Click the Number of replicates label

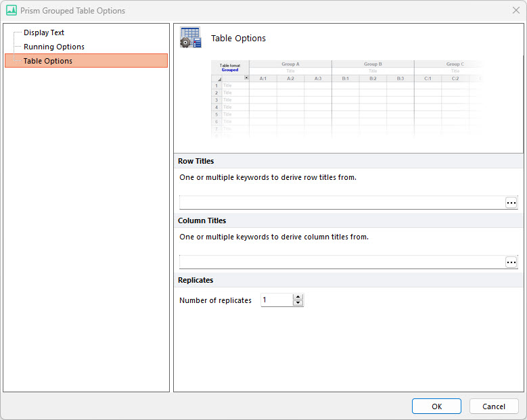[215, 300]
